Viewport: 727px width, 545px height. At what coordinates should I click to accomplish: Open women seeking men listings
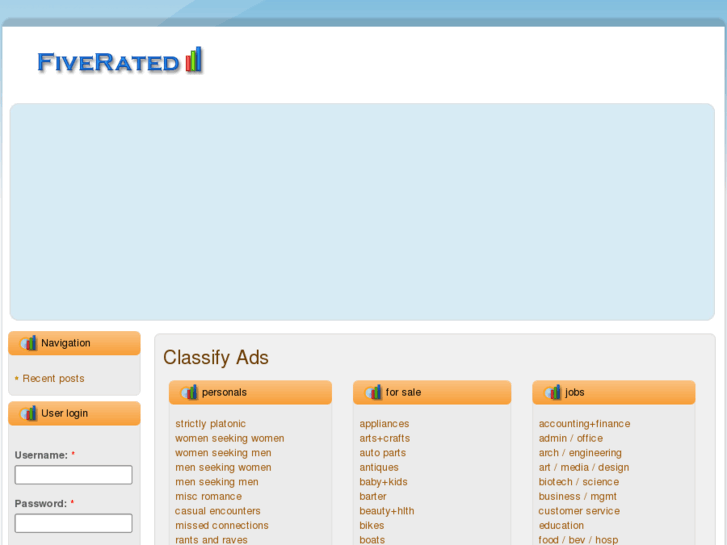(x=223, y=453)
